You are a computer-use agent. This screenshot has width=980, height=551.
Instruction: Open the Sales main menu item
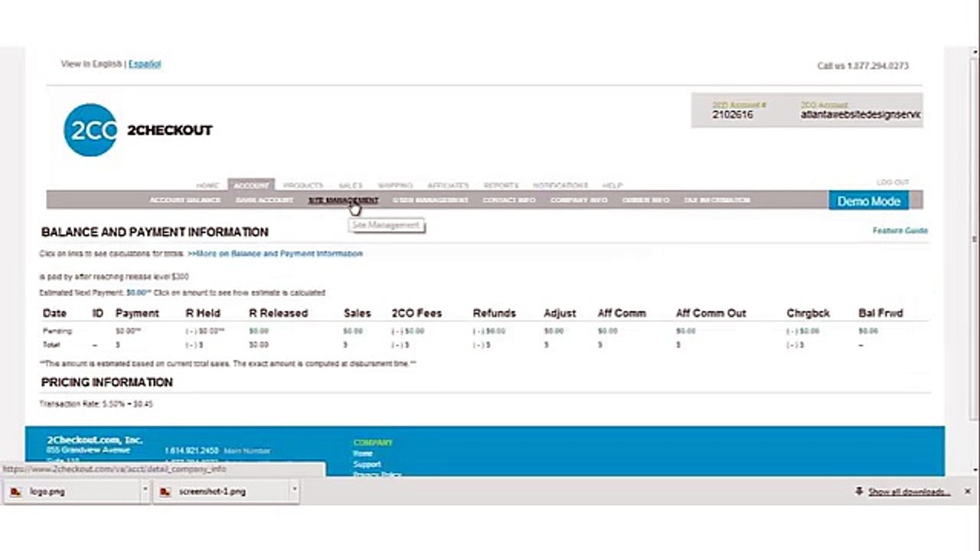click(x=351, y=185)
